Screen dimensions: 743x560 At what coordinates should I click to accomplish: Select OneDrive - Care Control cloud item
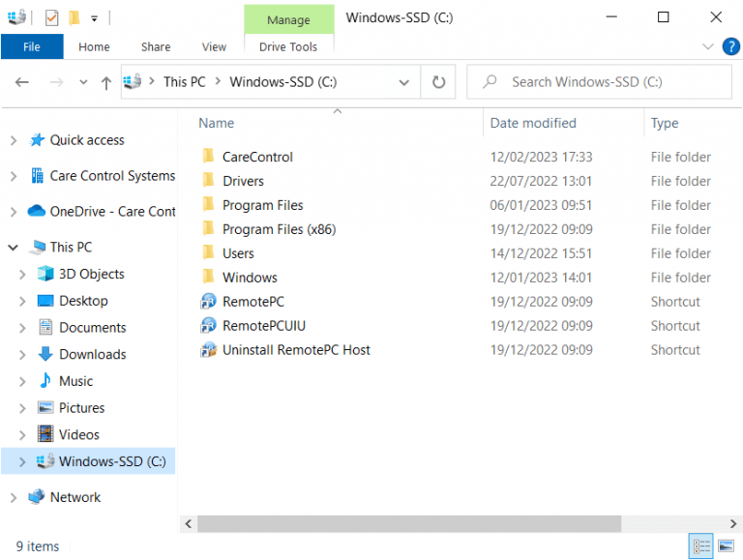coord(112,211)
